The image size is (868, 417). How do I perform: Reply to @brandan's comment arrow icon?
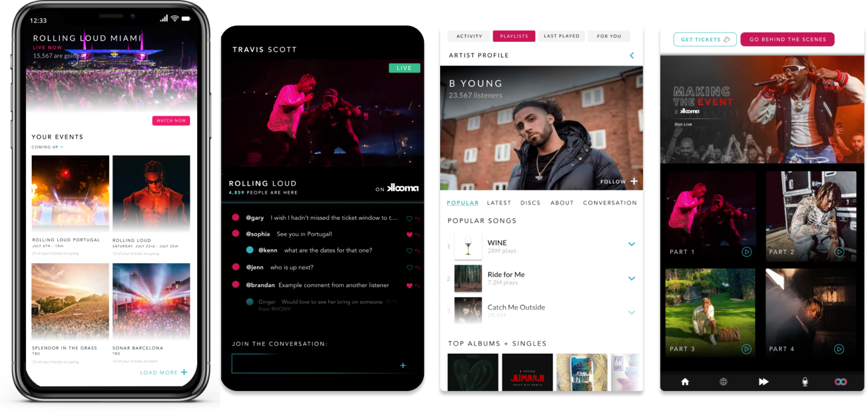pos(418,285)
